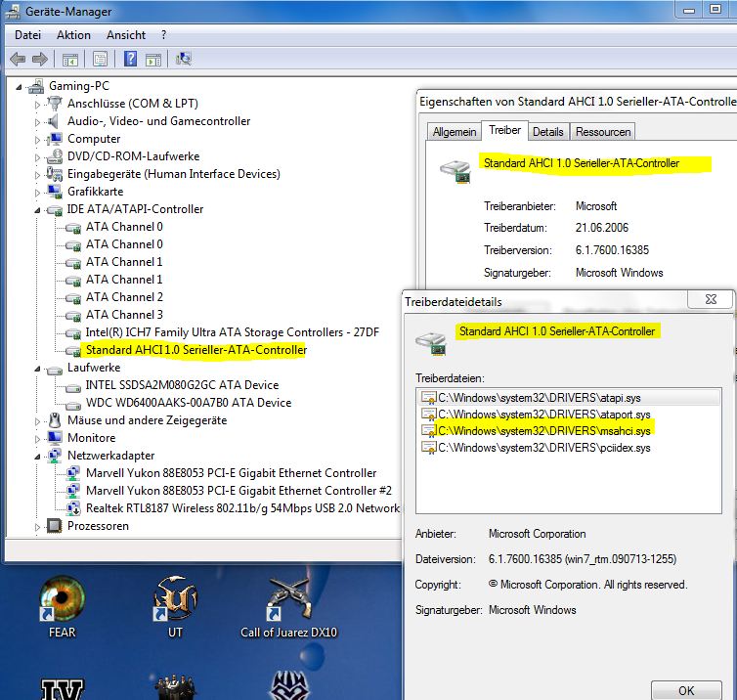Select the msahci.sys driver file
737x700 pixels.
(569, 431)
